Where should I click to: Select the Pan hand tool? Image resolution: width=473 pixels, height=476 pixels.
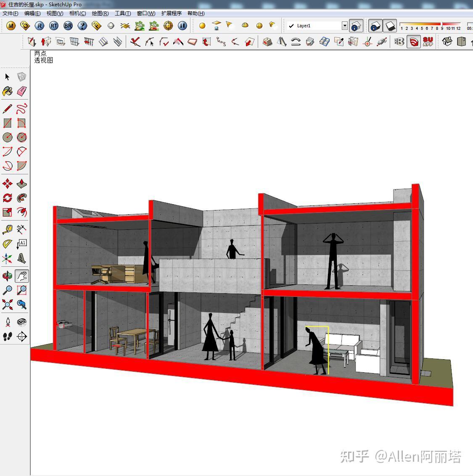[22, 276]
